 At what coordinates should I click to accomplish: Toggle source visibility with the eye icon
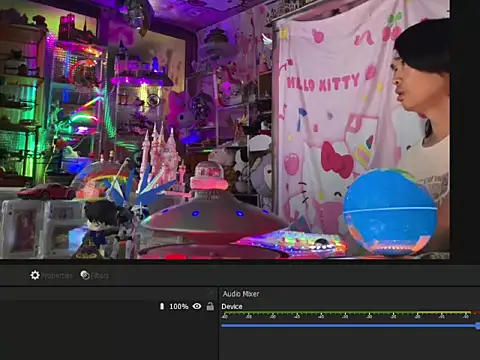tap(197, 306)
